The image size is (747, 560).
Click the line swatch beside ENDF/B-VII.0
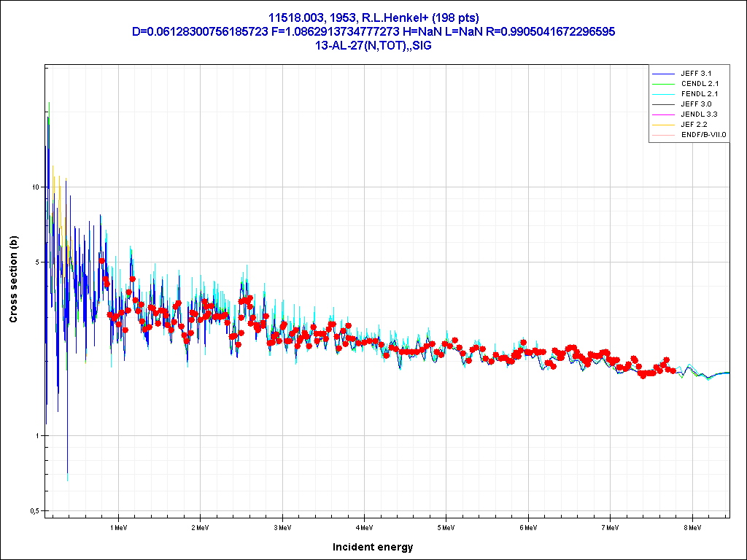coord(662,135)
